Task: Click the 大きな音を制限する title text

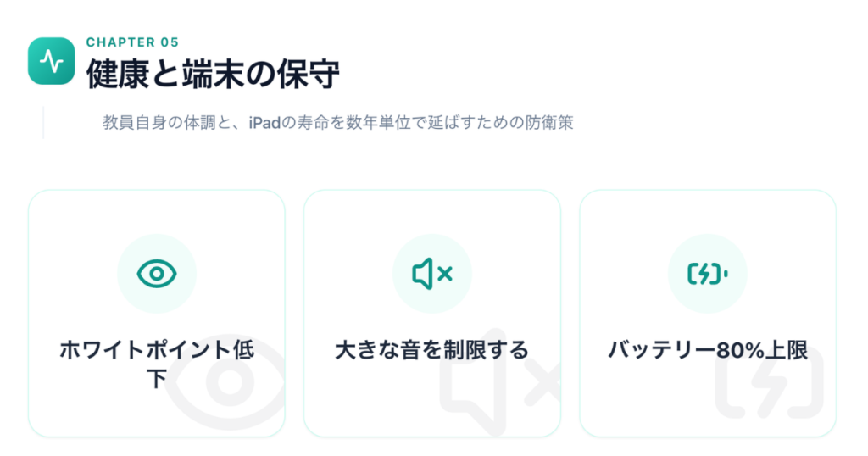Action: point(432,349)
